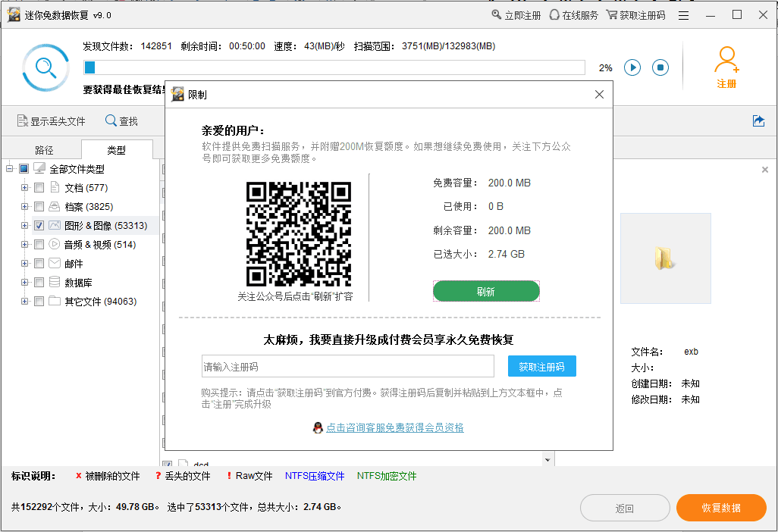Open the hamburger menu in title bar
The width and height of the screenshot is (778, 532).
tap(683, 15)
